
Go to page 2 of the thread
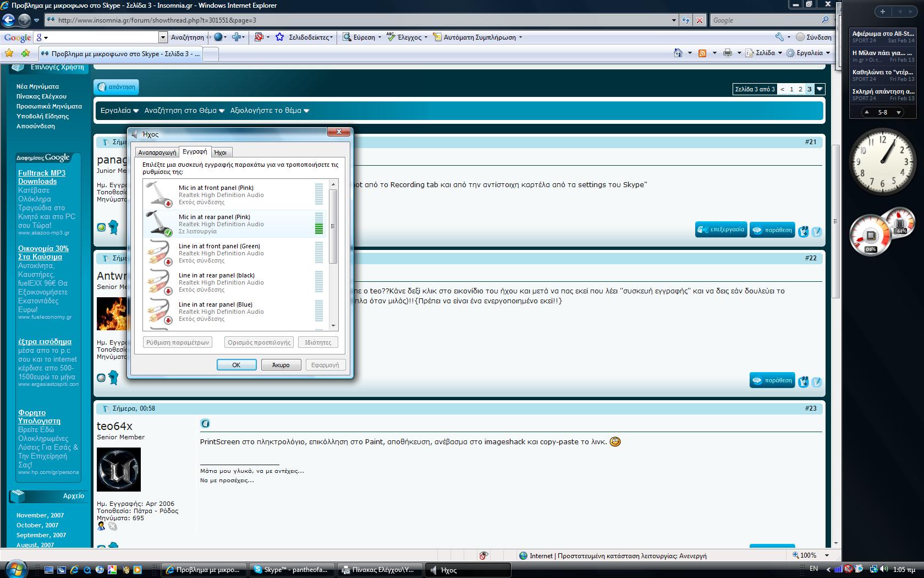pos(800,89)
